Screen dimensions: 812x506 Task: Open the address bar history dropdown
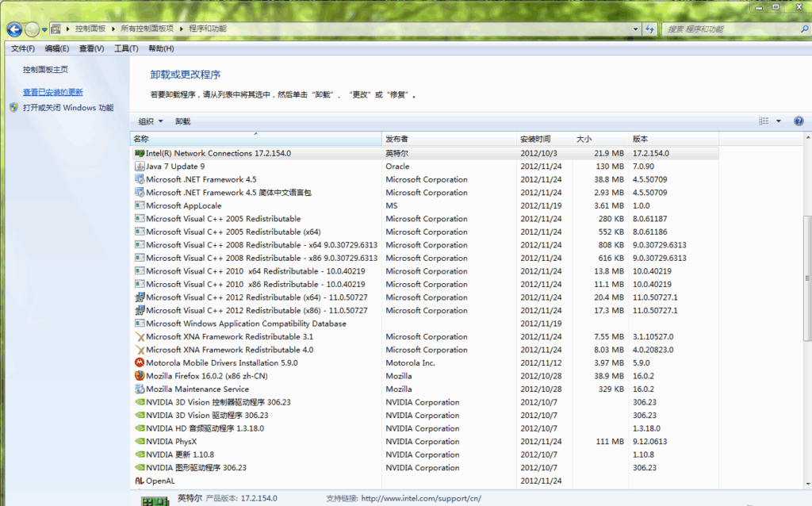tap(636, 29)
